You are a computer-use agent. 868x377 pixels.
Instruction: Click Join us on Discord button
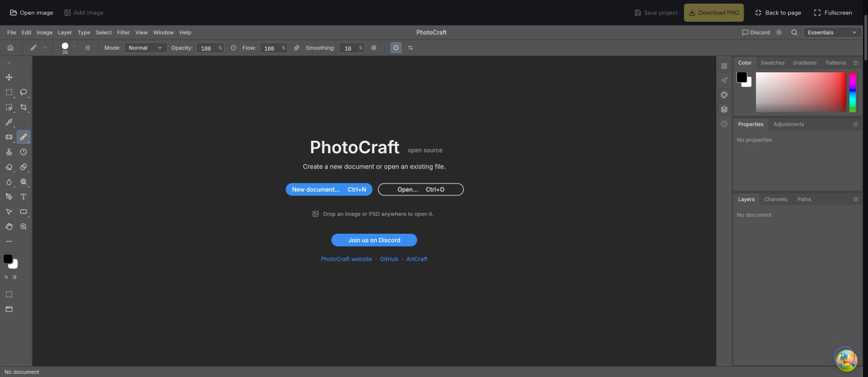374,240
